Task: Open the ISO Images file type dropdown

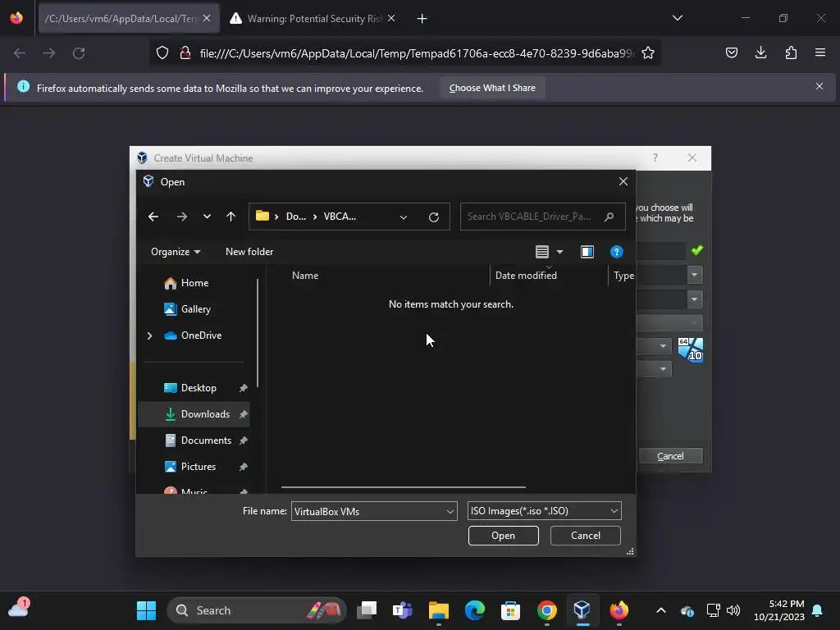Action: point(545,511)
